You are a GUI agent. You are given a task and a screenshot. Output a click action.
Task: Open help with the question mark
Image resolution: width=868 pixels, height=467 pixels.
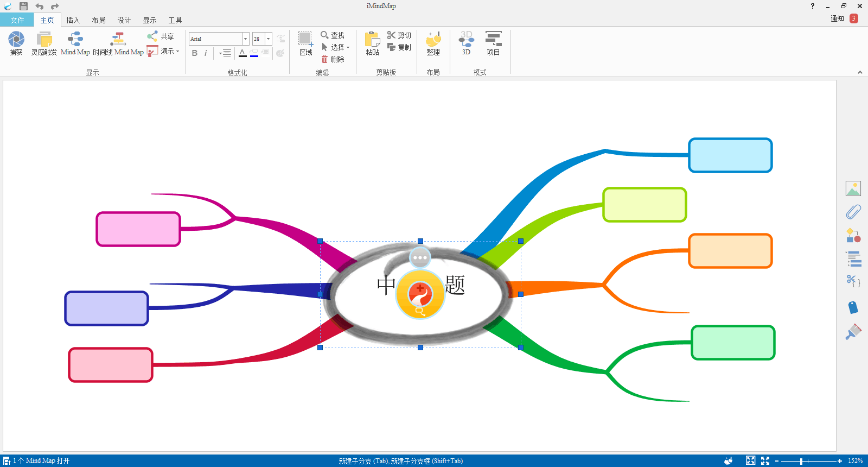(x=813, y=6)
